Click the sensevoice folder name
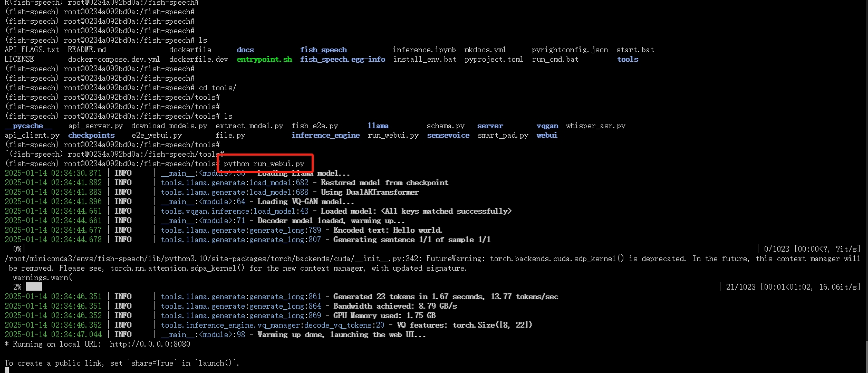 pos(448,135)
